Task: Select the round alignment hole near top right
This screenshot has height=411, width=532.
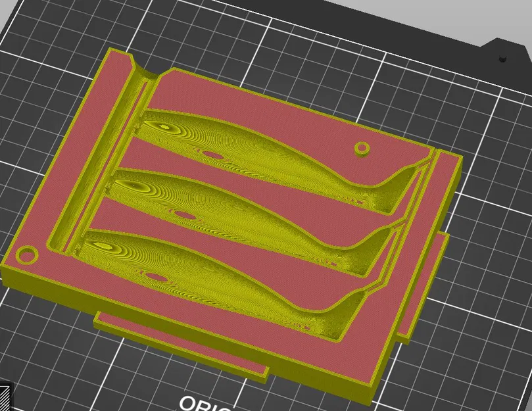Action: pos(361,148)
